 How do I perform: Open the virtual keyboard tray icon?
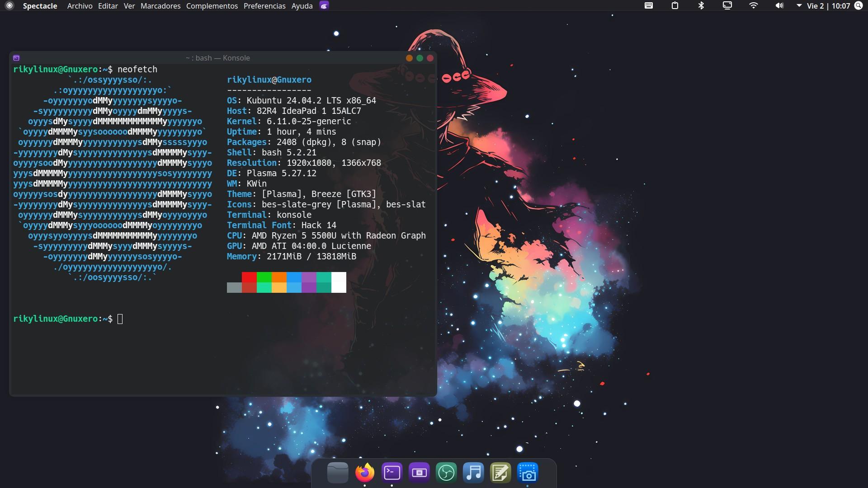(x=649, y=6)
